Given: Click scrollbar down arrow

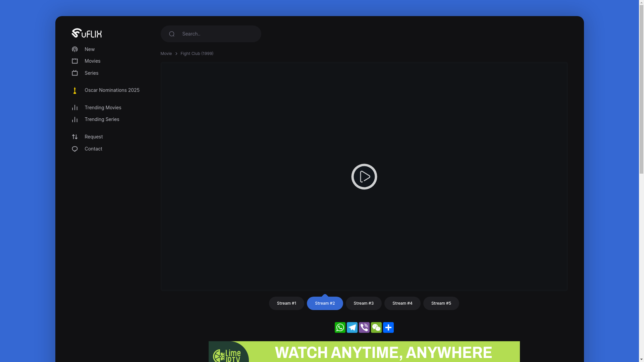Looking at the screenshot, I should [x=641, y=359].
